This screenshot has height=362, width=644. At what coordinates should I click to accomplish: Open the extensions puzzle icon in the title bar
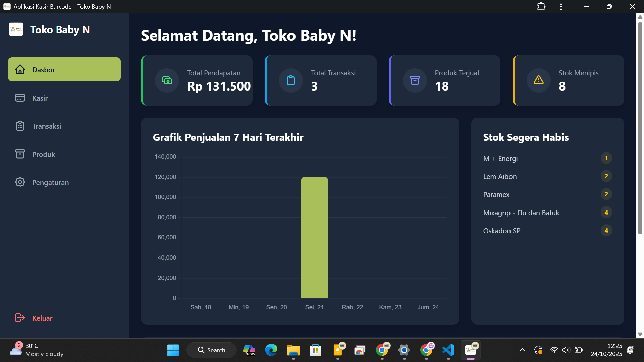click(x=541, y=7)
